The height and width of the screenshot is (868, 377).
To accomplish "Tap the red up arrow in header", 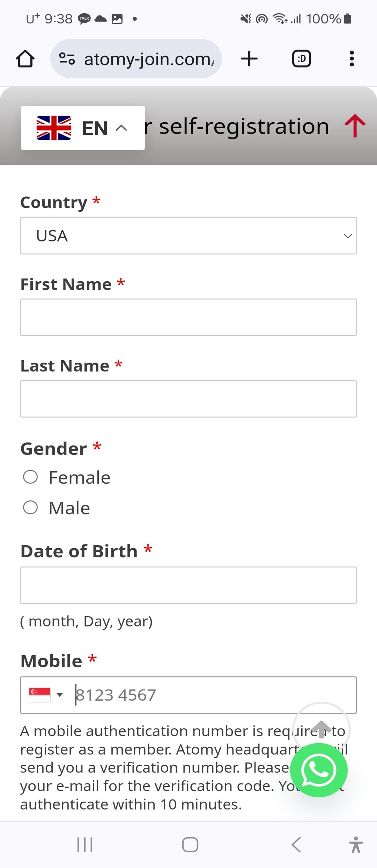I will [x=355, y=126].
